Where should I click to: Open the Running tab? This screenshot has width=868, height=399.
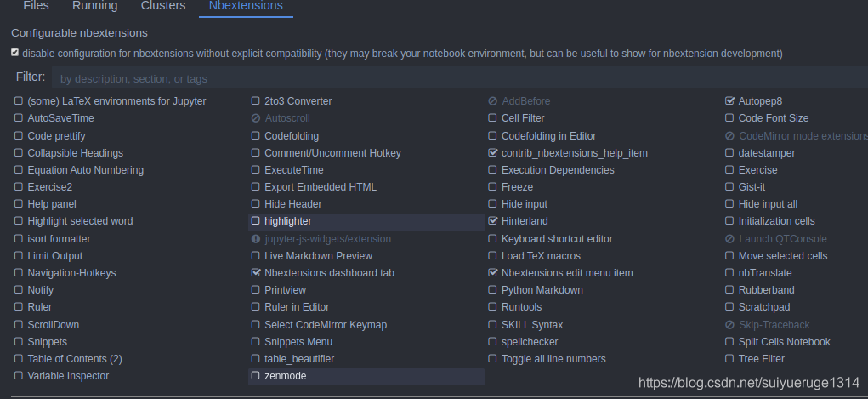(x=94, y=6)
